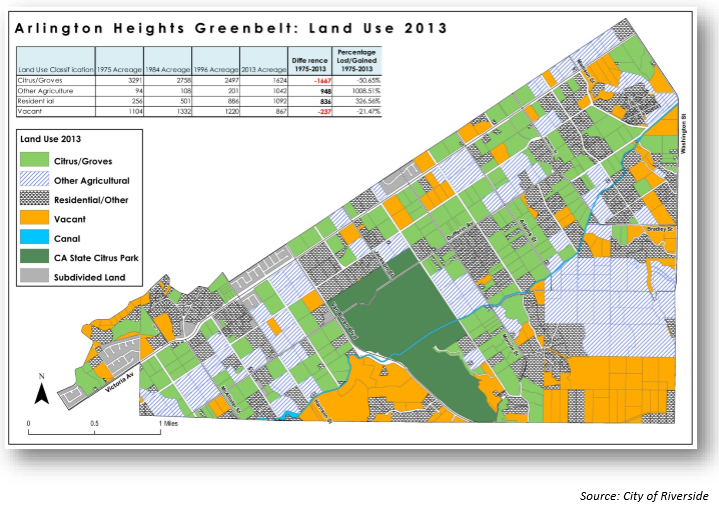Click the Source: City of Riverside text

click(644, 496)
